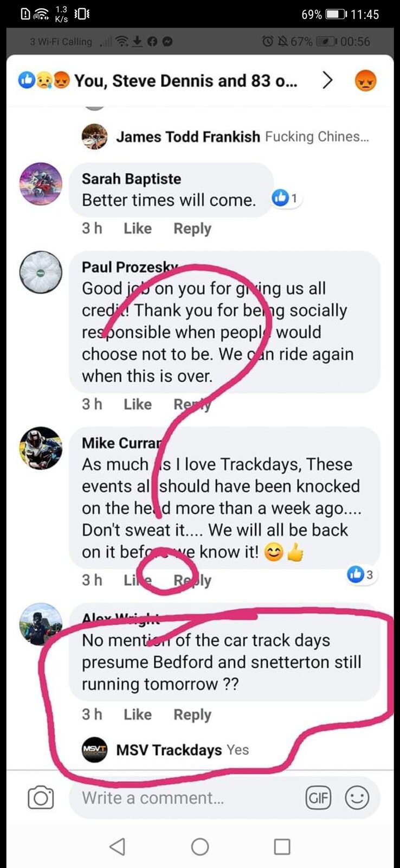Like Sarah Baptiste's comment
The height and width of the screenshot is (868, 400).
tap(138, 228)
